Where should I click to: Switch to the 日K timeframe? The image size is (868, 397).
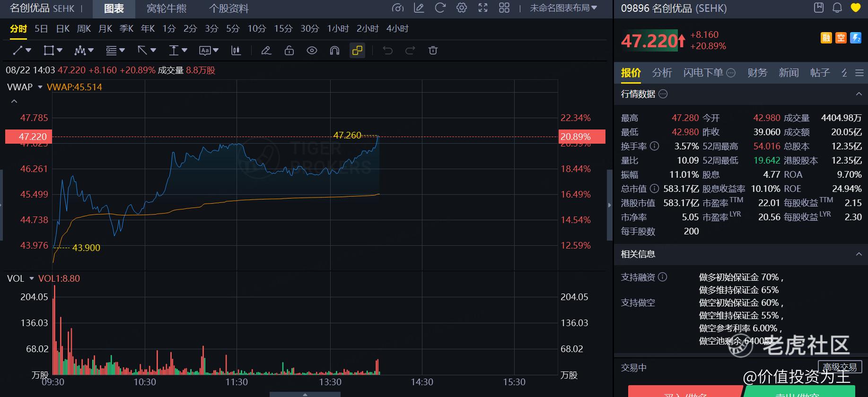[x=63, y=29]
